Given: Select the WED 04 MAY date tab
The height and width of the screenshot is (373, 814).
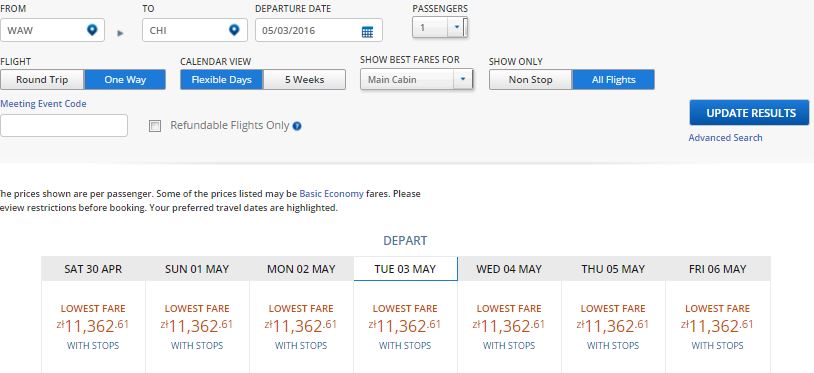Looking at the screenshot, I should (509, 269).
